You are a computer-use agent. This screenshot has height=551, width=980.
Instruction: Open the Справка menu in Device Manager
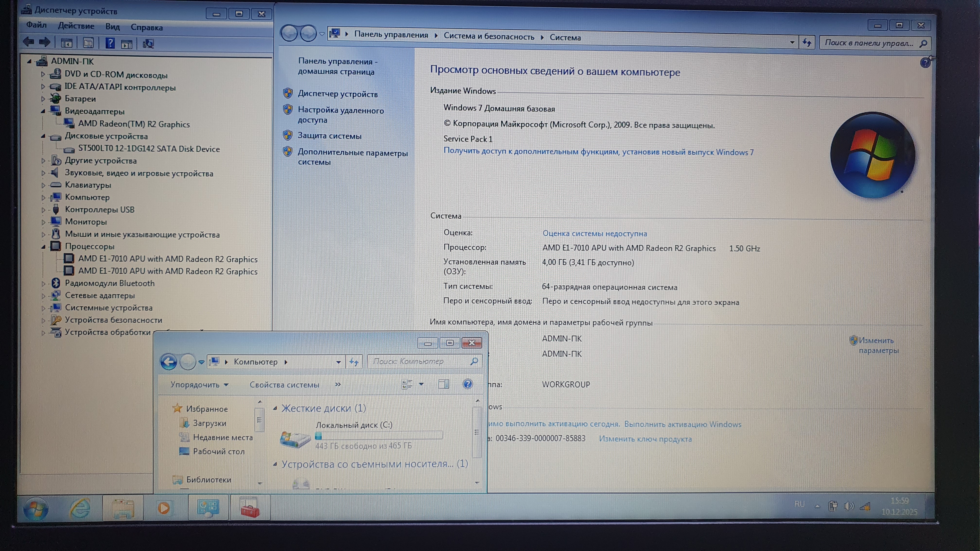[147, 27]
